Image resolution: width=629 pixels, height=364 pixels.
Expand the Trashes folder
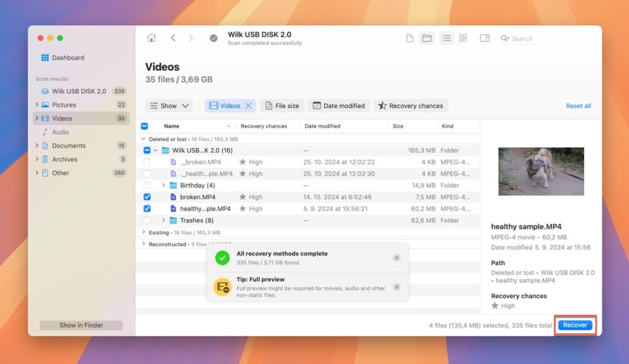(x=163, y=220)
